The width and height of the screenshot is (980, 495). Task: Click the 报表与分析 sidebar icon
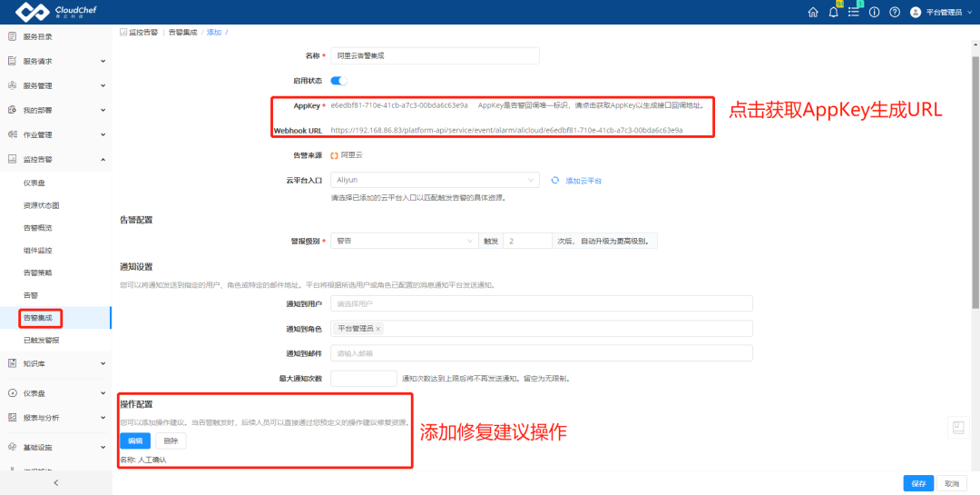point(11,418)
